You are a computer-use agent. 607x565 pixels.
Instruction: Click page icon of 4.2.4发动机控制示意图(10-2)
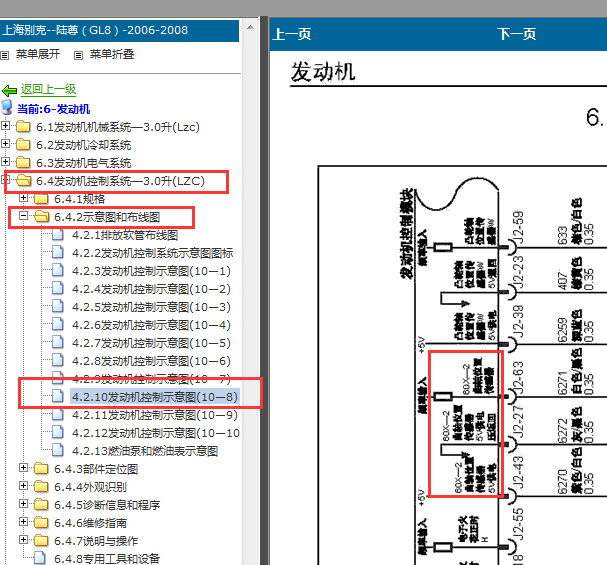tap(58, 289)
